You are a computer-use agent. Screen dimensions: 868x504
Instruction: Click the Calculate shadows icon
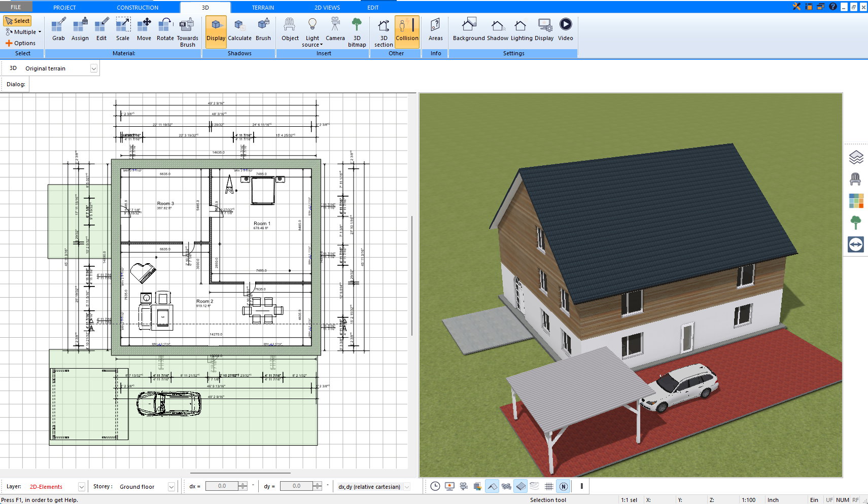tap(239, 29)
